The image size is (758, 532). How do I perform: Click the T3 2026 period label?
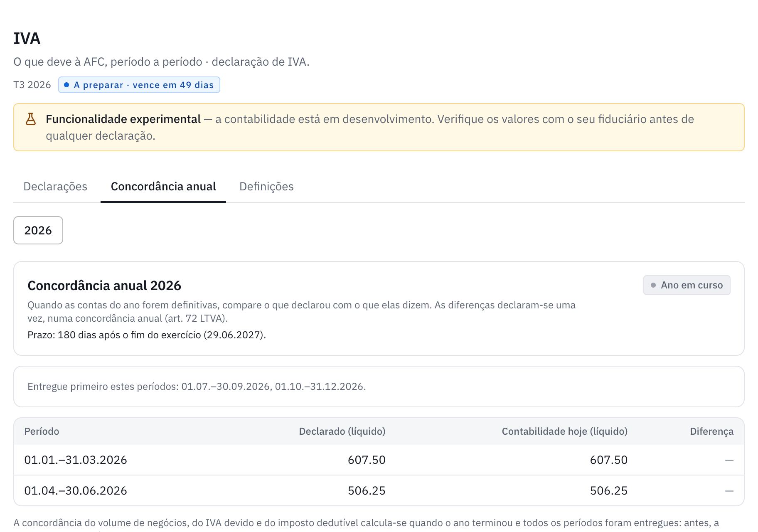point(32,85)
